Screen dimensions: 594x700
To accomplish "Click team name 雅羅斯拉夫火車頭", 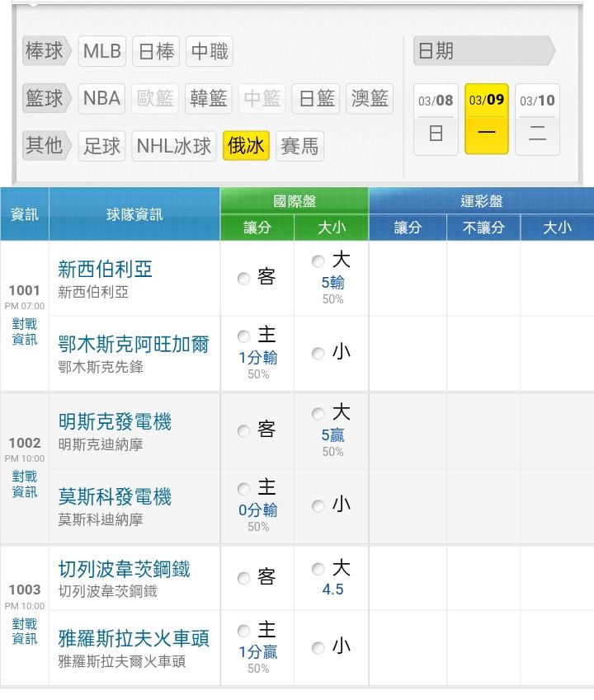I will point(134,638).
